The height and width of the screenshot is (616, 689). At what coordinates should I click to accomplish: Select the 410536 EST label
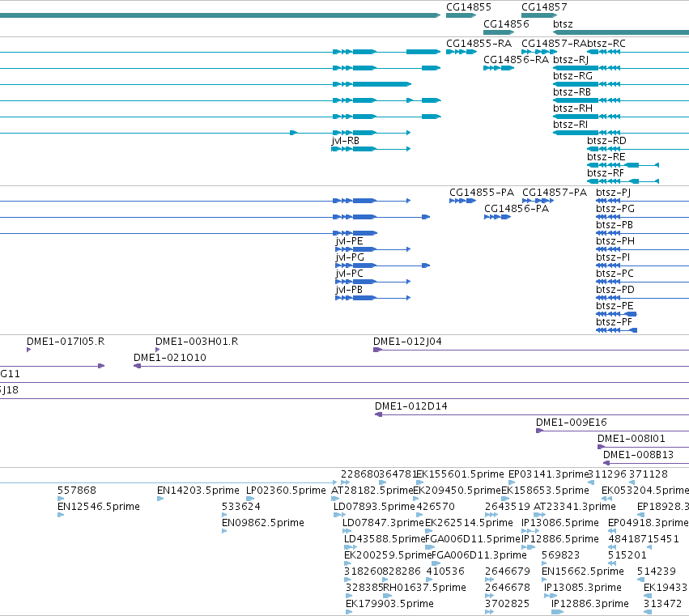coord(445,571)
